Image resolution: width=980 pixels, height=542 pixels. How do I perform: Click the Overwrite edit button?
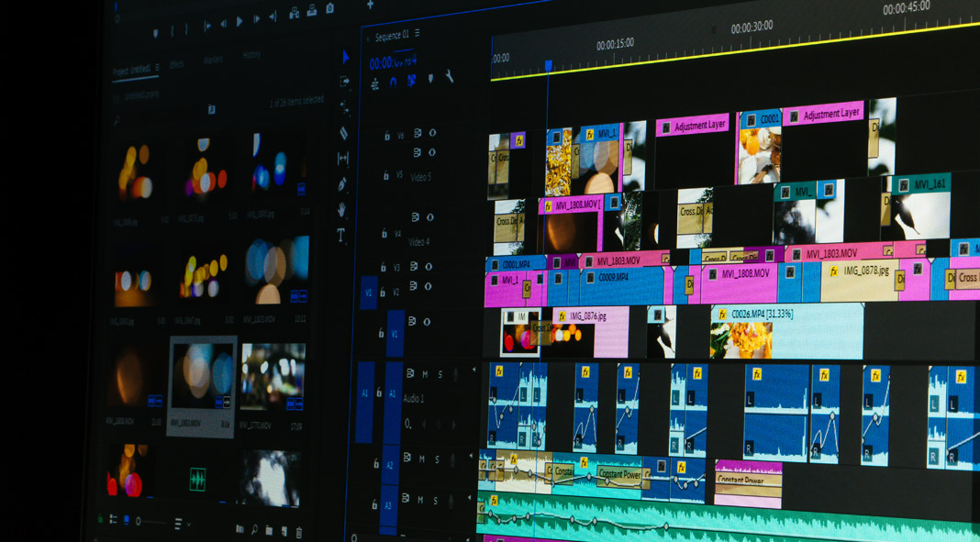coord(312,11)
